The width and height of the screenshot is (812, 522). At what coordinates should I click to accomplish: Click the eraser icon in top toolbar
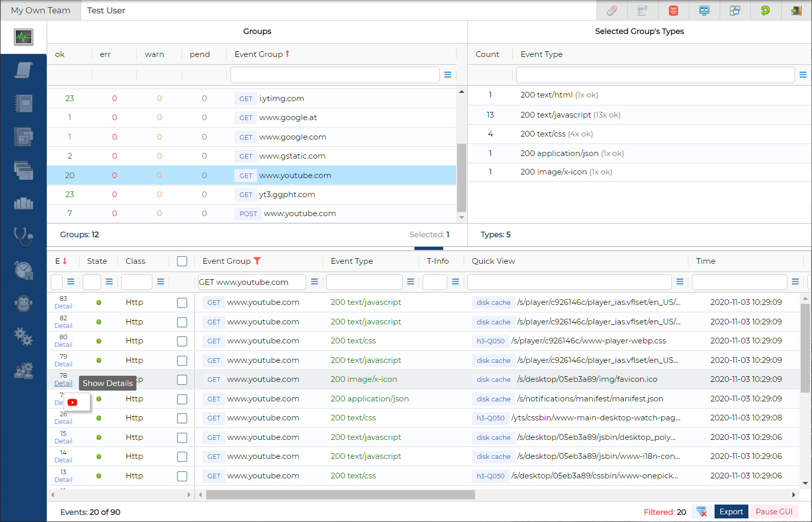click(612, 10)
